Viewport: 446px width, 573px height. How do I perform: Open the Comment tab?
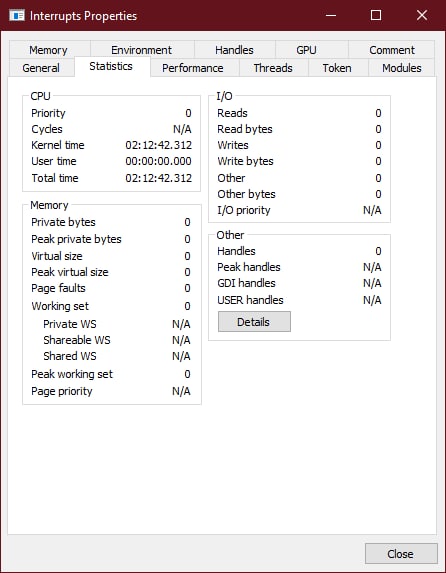(392, 50)
